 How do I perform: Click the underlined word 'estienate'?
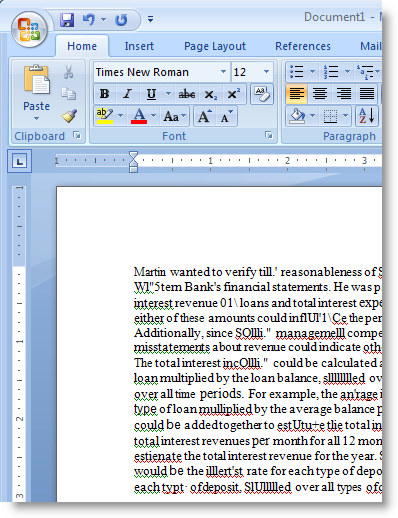(158, 456)
